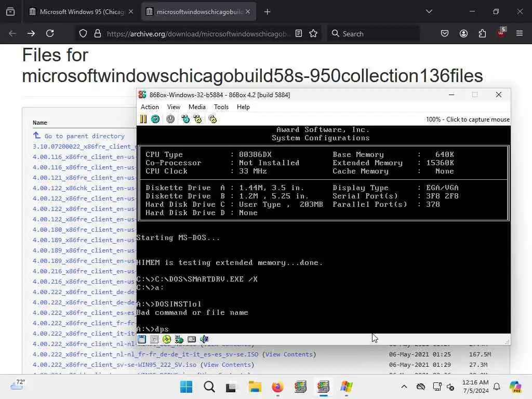Click the sound speaker icon in 86Box status bar
532x399 pixels.
pos(204,339)
